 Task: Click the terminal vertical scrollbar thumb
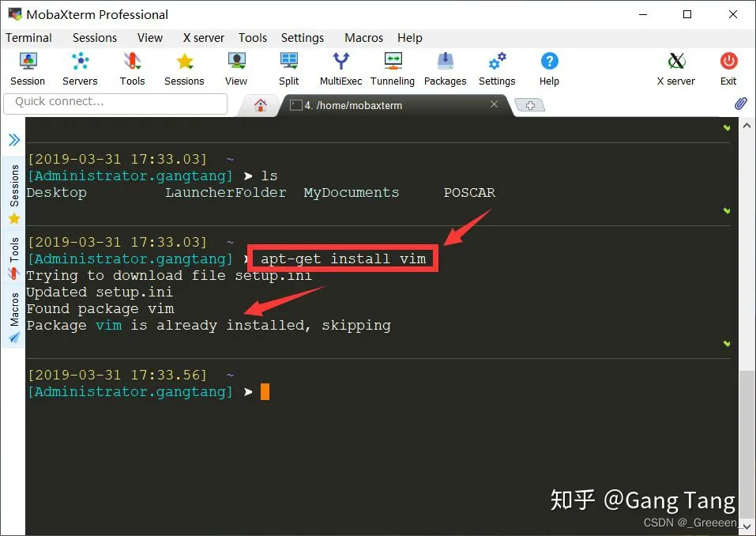click(x=747, y=444)
